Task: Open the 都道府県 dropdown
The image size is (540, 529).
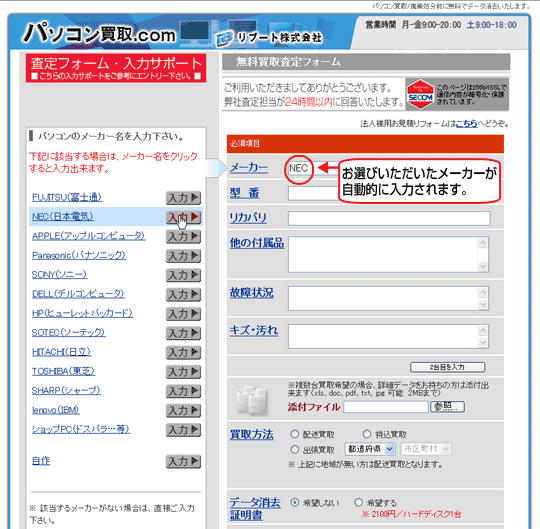Action: tap(370, 449)
